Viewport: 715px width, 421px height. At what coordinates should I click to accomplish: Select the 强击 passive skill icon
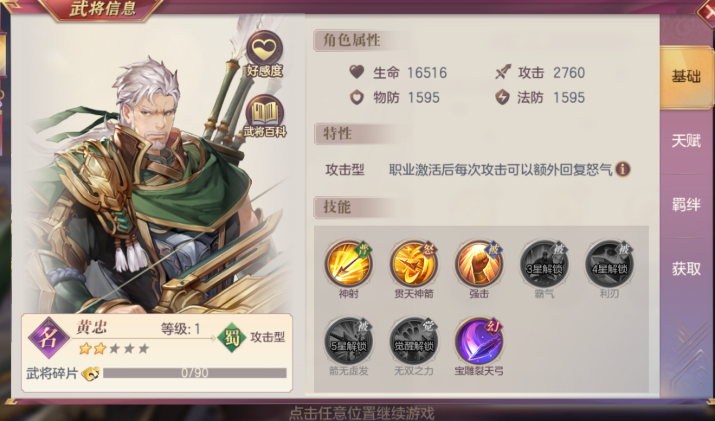[x=479, y=264]
